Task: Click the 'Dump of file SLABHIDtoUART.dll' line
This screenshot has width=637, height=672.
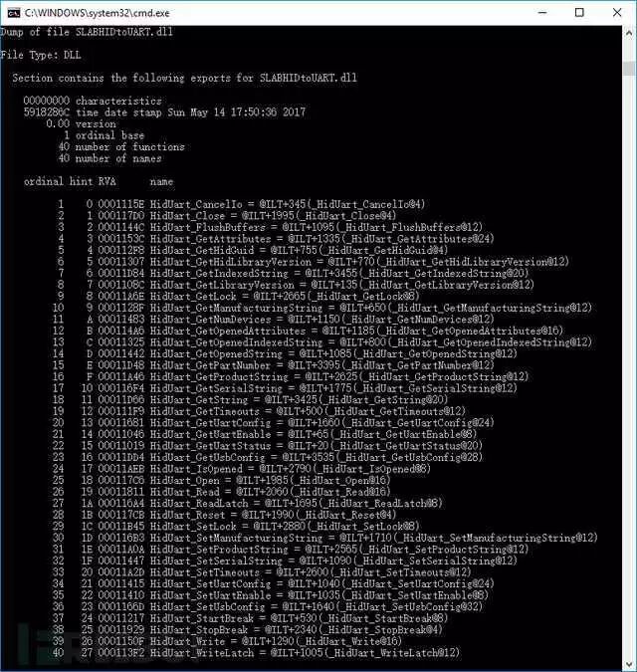Action: point(87,32)
